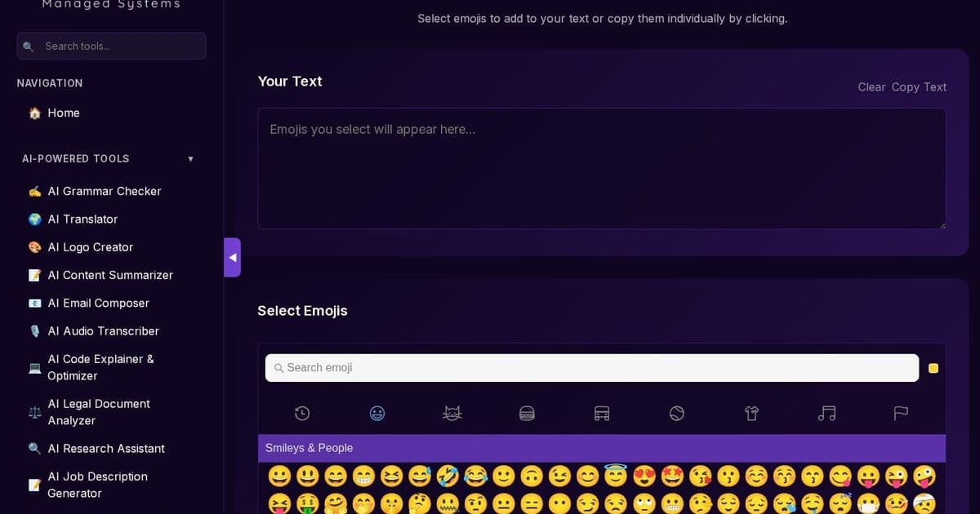Focus the Search emoji input field
Viewport: 980px width, 514px height.
592,368
